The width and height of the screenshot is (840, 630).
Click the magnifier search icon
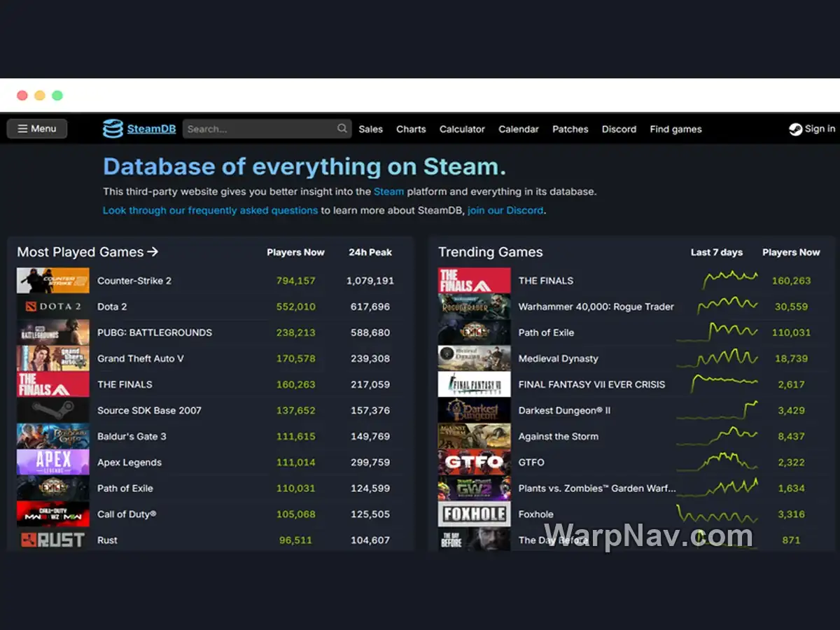[x=342, y=128]
